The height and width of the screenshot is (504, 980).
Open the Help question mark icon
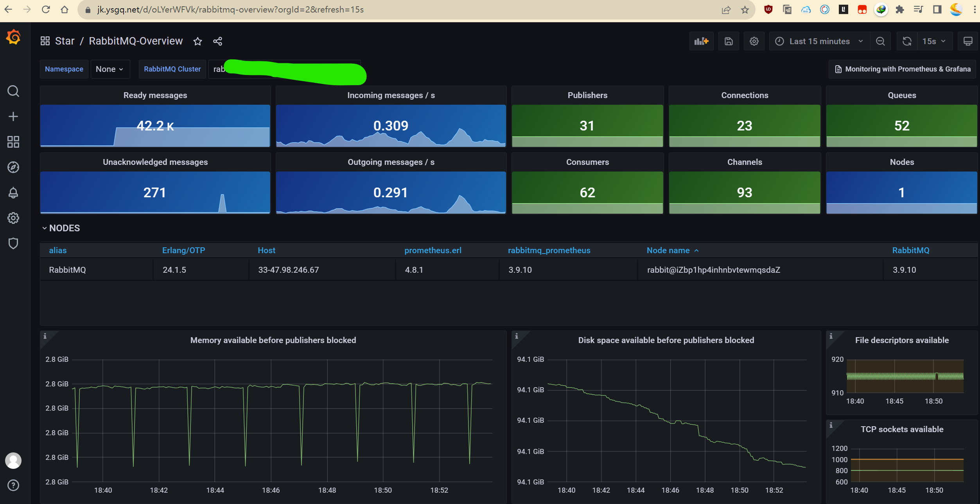pyautogui.click(x=13, y=485)
